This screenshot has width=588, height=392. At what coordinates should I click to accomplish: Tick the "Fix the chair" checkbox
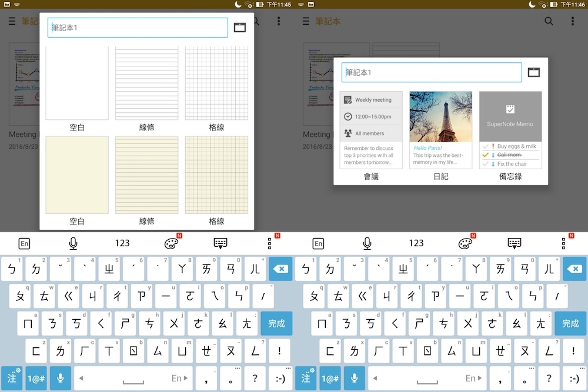click(x=485, y=164)
